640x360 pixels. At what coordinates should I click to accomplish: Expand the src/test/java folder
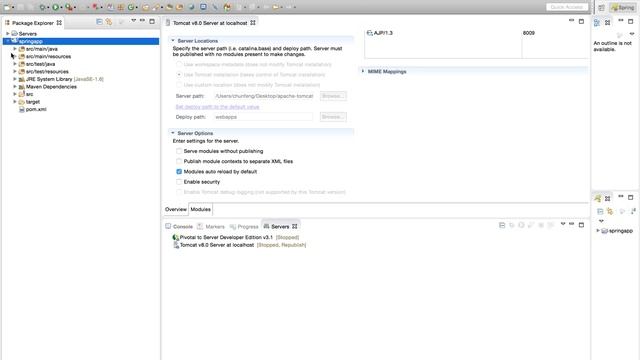pyautogui.click(x=15, y=64)
